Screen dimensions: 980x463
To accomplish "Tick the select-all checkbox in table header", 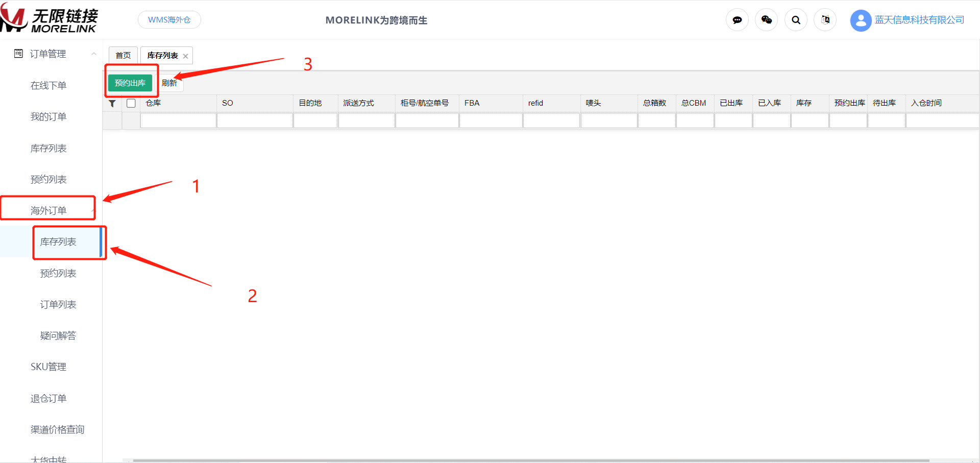I will click(131, 103).
